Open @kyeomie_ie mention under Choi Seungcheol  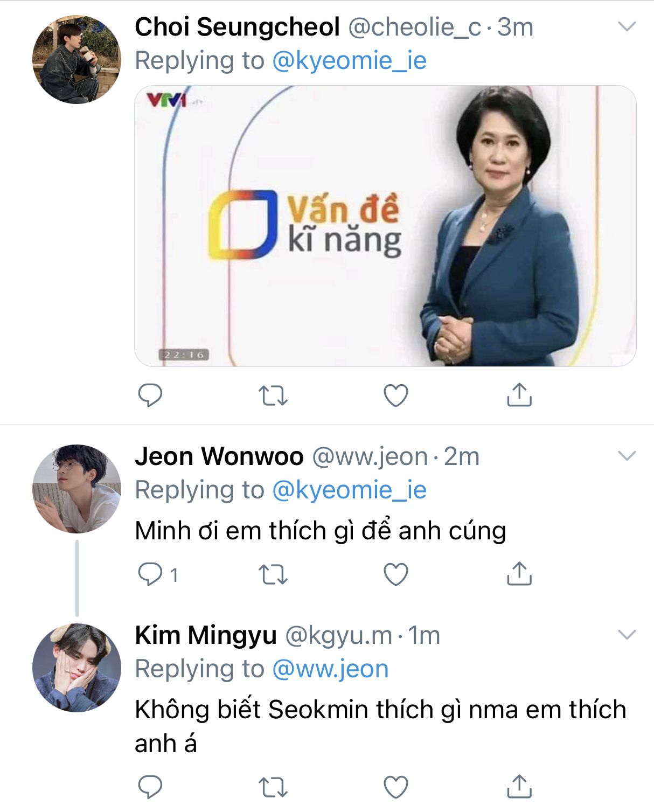tap(349, 60)
